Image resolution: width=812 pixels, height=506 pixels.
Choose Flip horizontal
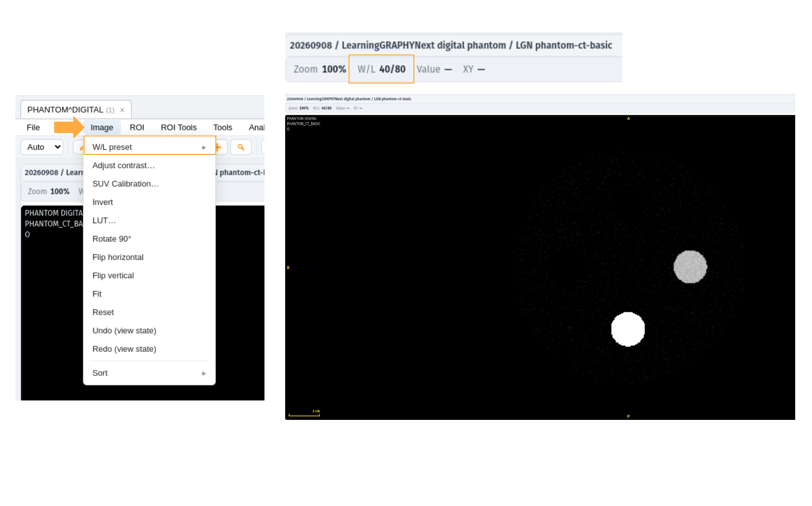(150, 257)
